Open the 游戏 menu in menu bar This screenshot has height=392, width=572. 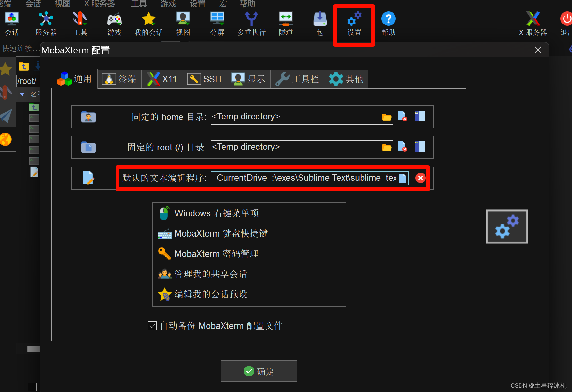168,4
